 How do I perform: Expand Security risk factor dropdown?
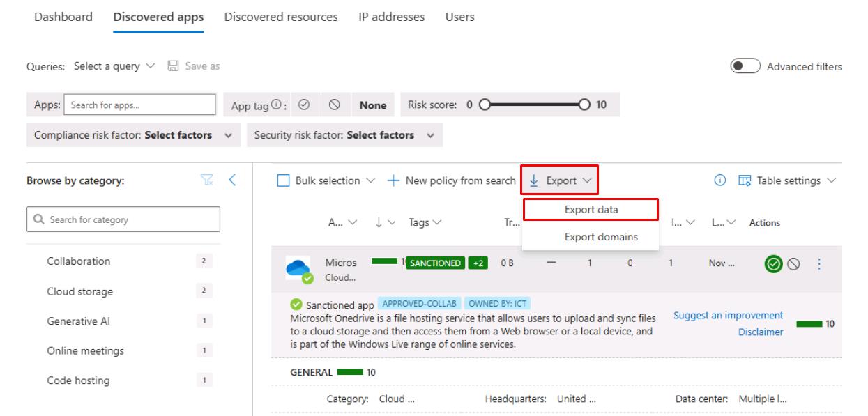(x=345, y=135)
